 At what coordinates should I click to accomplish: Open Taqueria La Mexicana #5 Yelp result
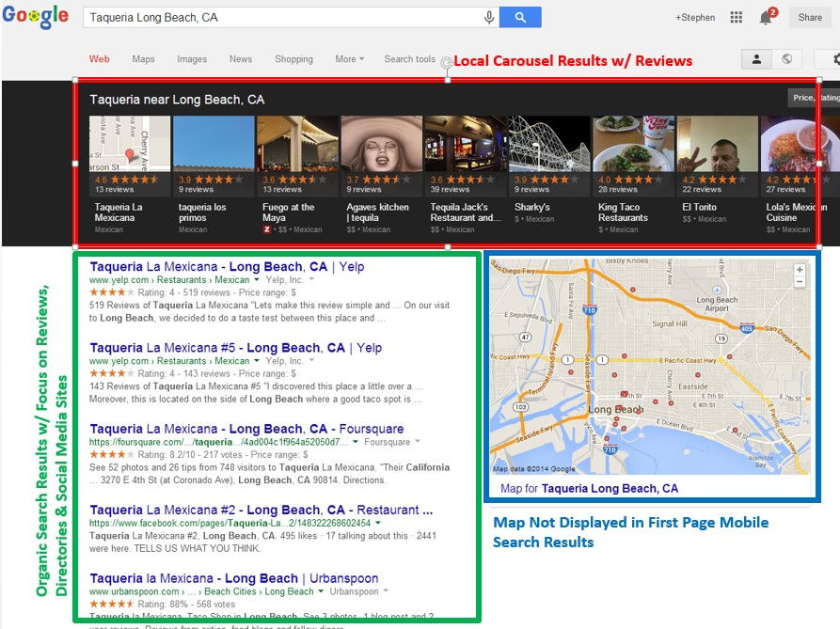tap(236, 348)
